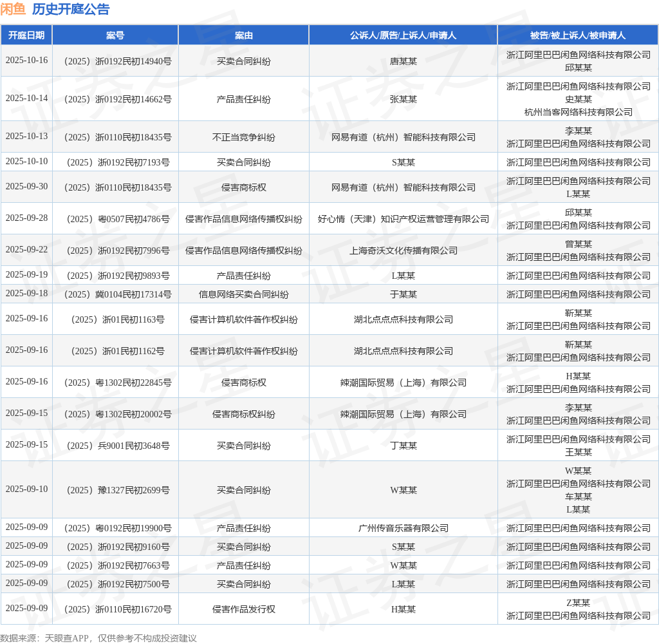Click the date 2025-10-13
Screen dimensions: 659x644
26,137
